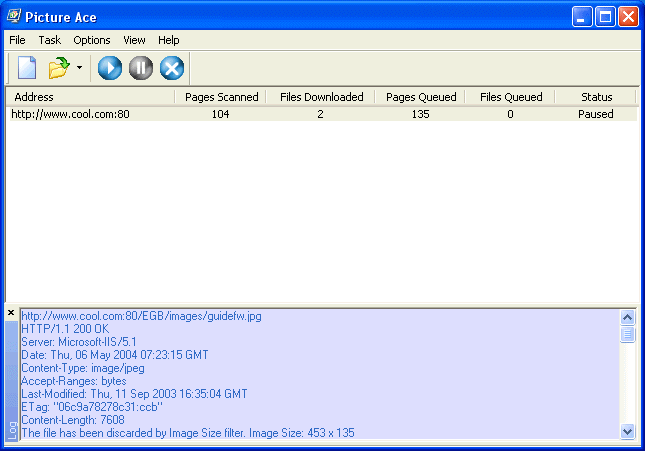This screenshot has height=451, width=645.
Task: Click the Files Queued value 0
Action: (x=510, y=114)
